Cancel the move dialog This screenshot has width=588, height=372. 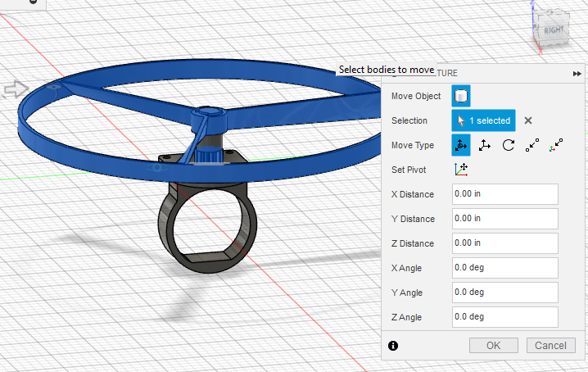(x=550, y=345)
